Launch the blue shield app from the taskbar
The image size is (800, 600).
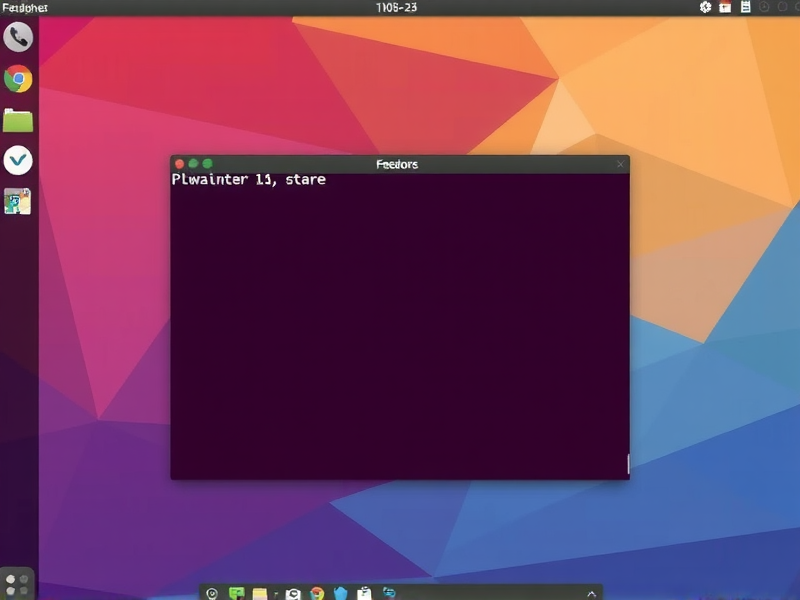coord(338,592)
